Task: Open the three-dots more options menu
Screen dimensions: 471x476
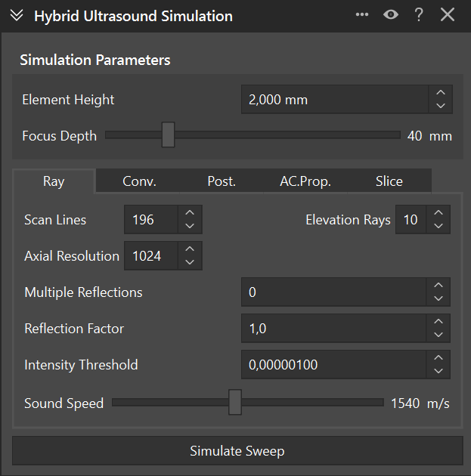Action: pyautogui.click(x=362, y=14)
